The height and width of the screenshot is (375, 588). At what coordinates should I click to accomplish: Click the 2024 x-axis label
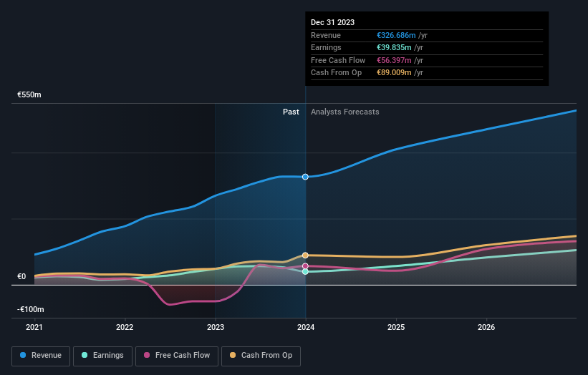(x=306, y=327)
